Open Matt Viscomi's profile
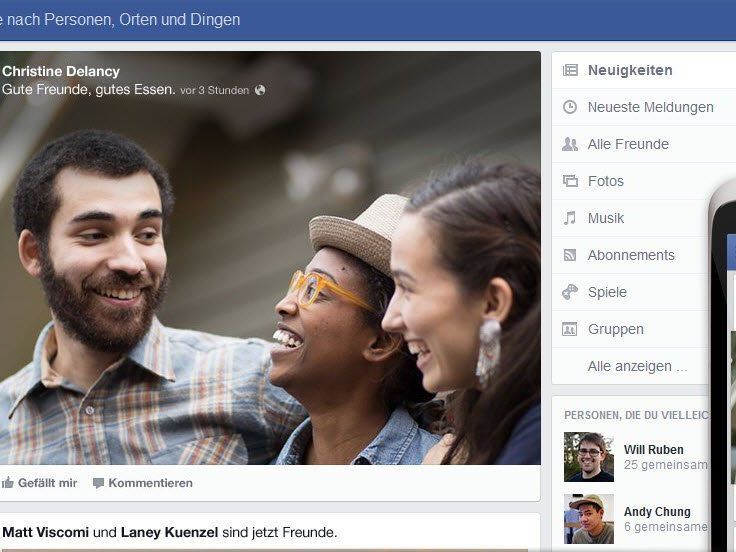The height and width of the screenshot is (552, 736). (x=46, y=532)
